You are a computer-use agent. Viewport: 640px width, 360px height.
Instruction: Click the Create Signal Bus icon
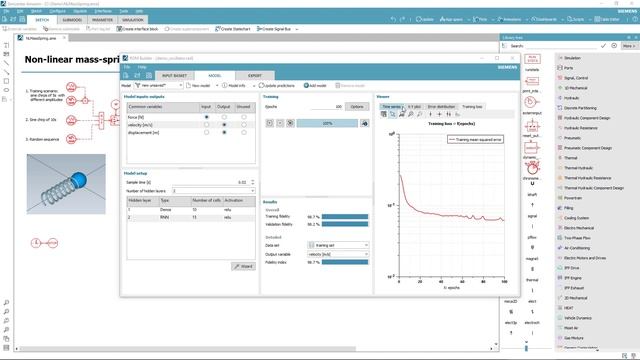click(259, 29)
